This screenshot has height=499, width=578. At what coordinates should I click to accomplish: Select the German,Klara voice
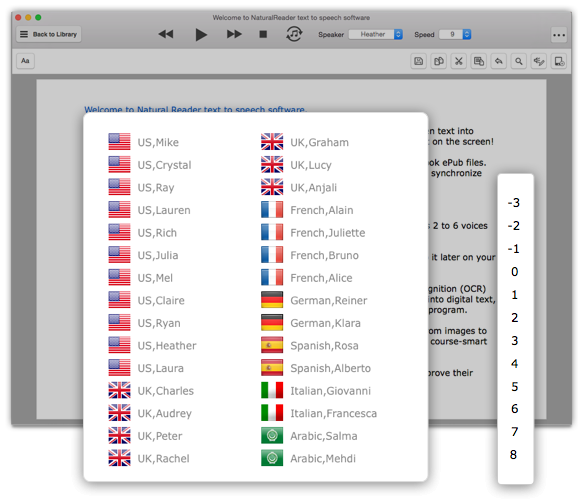pyautogui.click(x=311, y=323)
